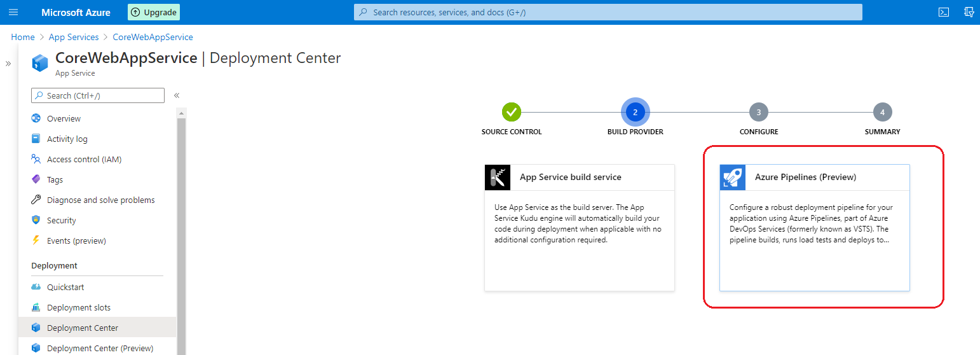
Task: Click the Deployment slots icon
Action: click(x=36, y=307)
